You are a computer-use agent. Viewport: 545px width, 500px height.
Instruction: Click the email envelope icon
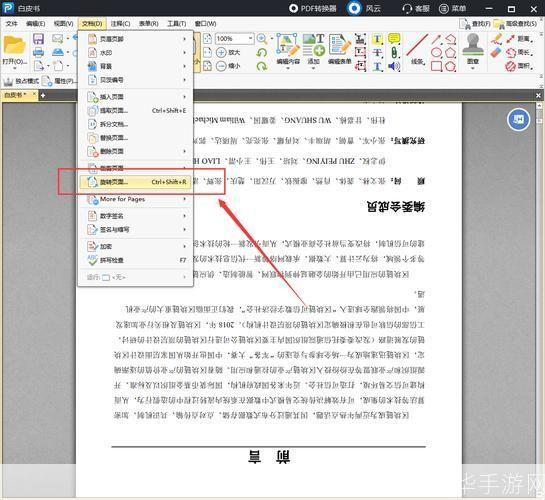[57, 38]
